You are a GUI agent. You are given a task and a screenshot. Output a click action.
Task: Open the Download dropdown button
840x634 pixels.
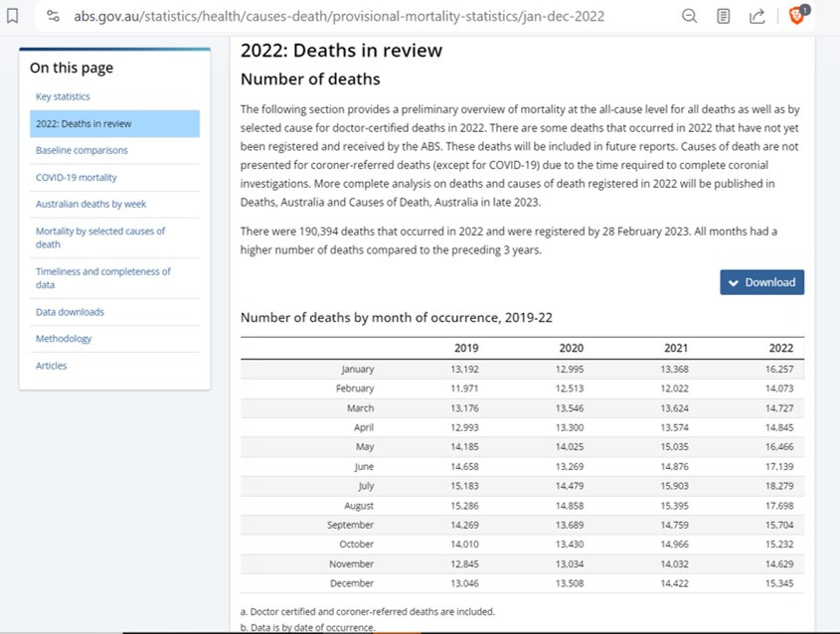point(761,282)
